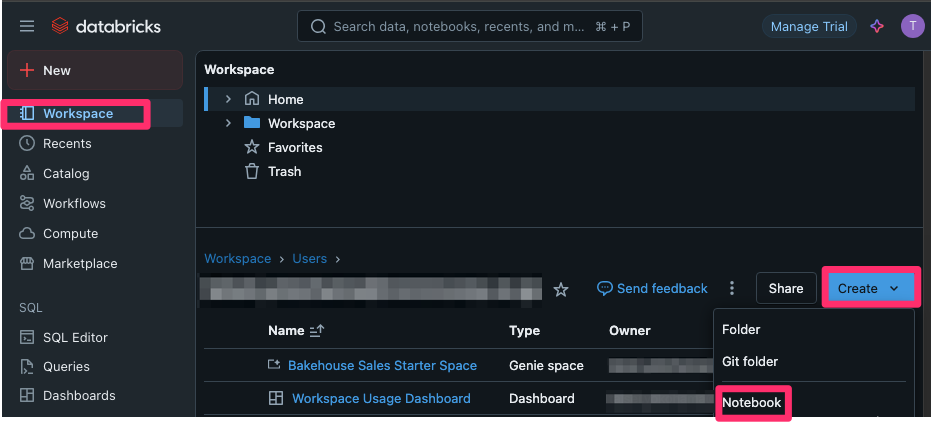
Task: Click the New button
Action: click(95, 70)
